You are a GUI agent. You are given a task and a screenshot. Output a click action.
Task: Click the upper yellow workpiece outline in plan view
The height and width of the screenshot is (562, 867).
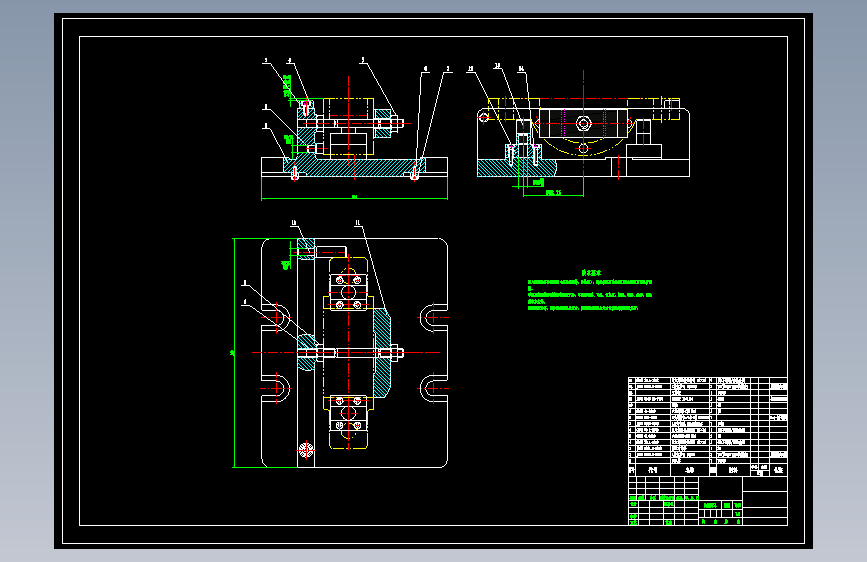pyautogui.click(x=348, y=284)
